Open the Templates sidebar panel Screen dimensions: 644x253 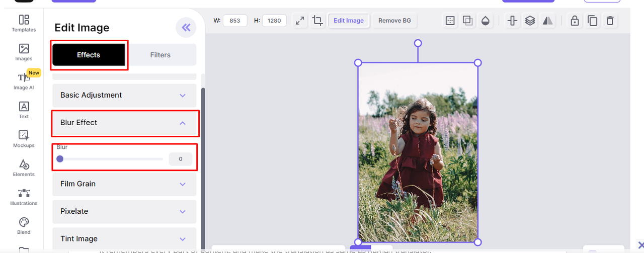24,23
